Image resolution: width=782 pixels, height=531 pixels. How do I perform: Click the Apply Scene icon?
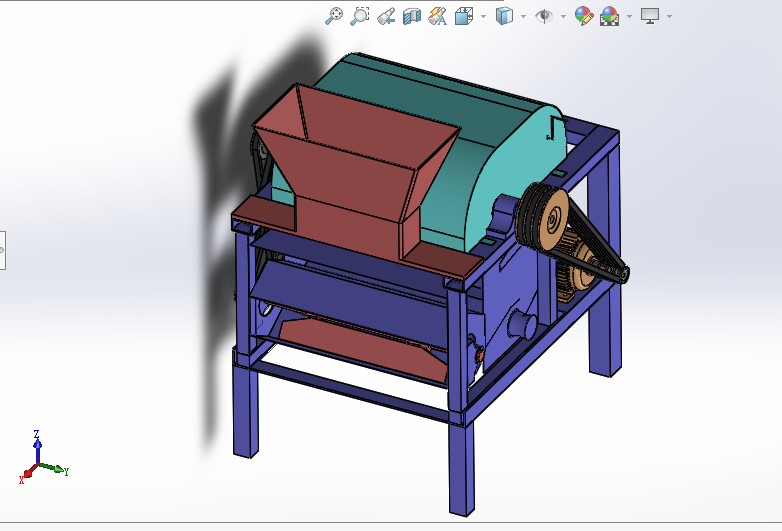click(x=609, y=16)
